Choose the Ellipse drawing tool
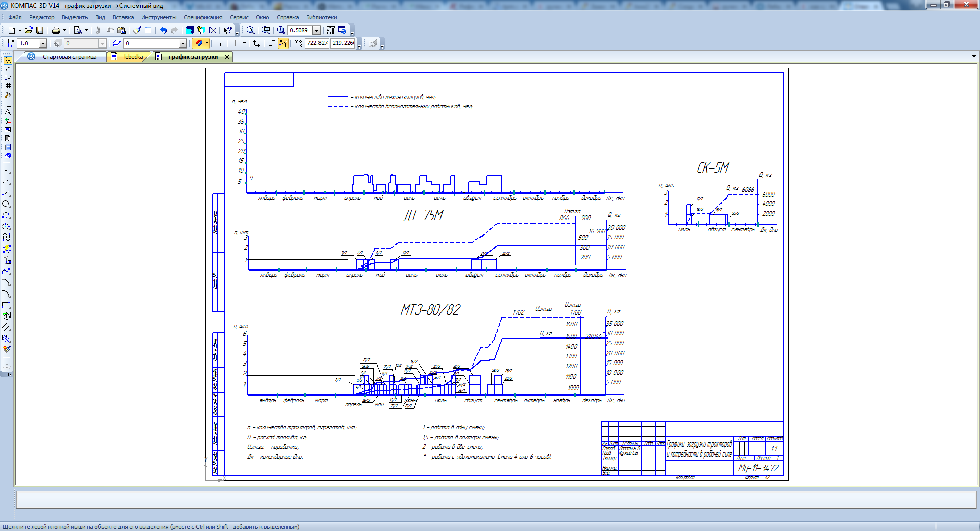Viewport: 980px width, 531px height. 6,226
